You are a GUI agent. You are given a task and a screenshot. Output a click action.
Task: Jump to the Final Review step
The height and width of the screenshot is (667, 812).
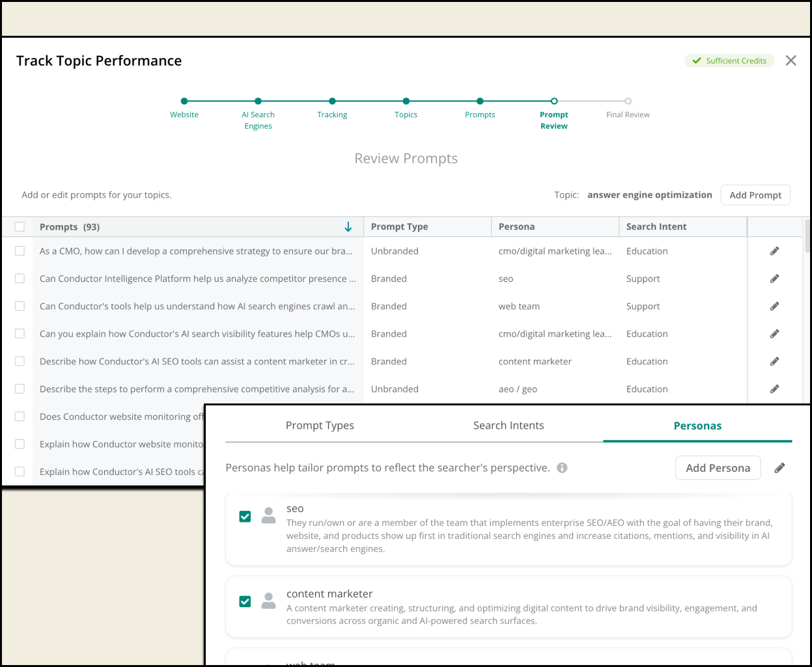pos(628,108)
